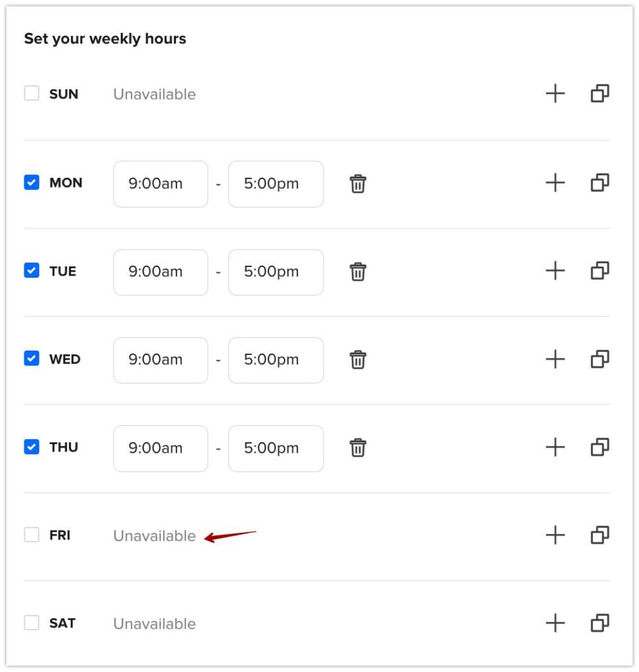This screenshot has width=639, height=672.
Task: Add another interval for Wednesday
Action: point(555,359)
